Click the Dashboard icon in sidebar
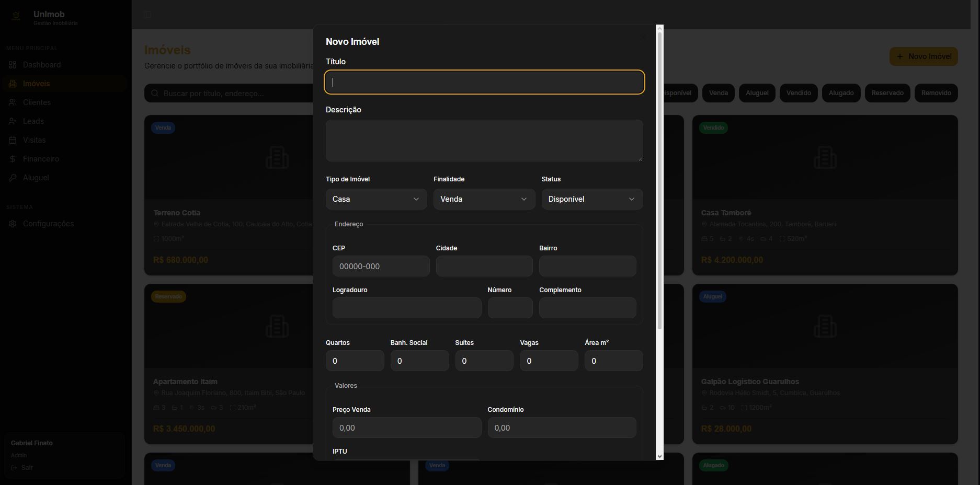 click(x=13, y=65)
